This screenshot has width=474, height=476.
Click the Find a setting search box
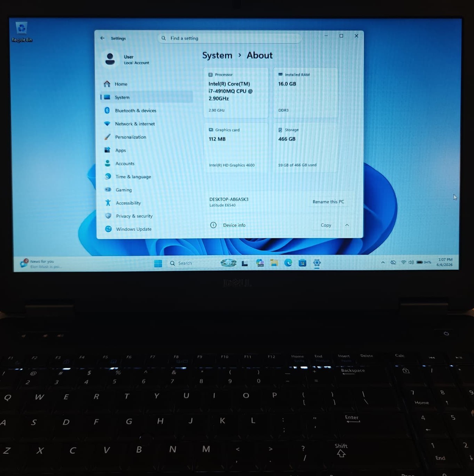point(230,38)
